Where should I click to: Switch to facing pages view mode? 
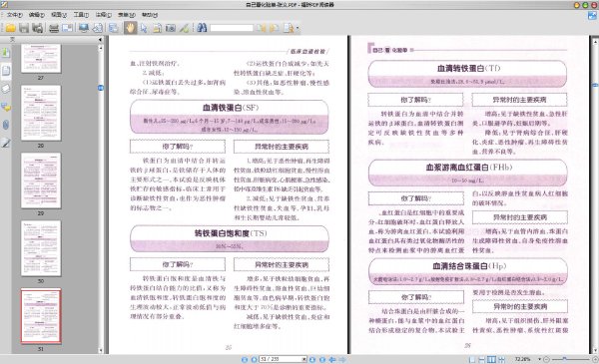coord(491,359)
